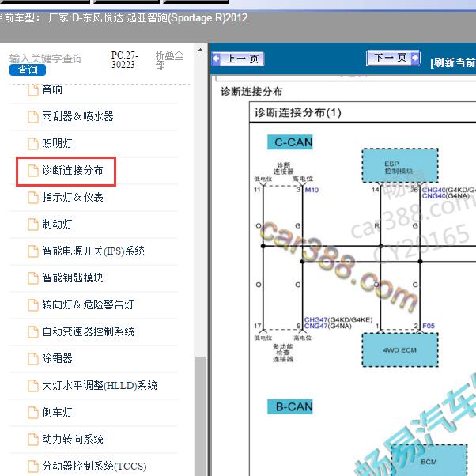Click the keyword search input field
Screen dimensions: 476x476
[x=46, y=59]
